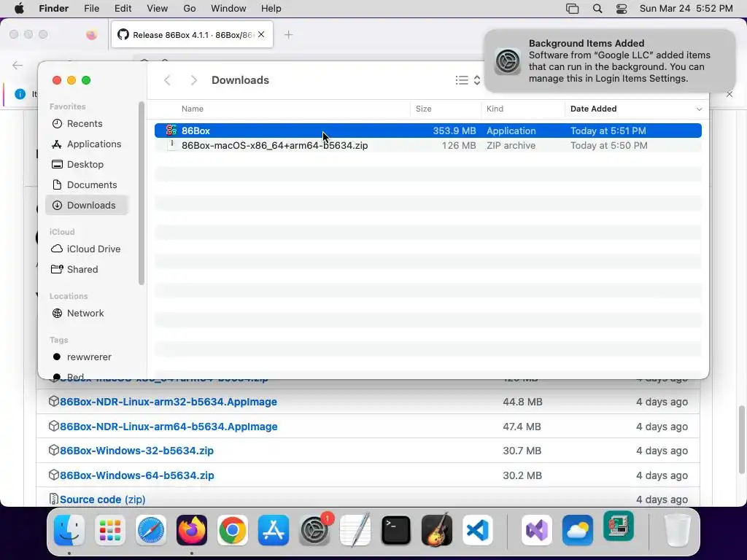Screen dimensions: 747x560
Task: Click the System Settings icon in notification
Action: (x=508, y=61)
